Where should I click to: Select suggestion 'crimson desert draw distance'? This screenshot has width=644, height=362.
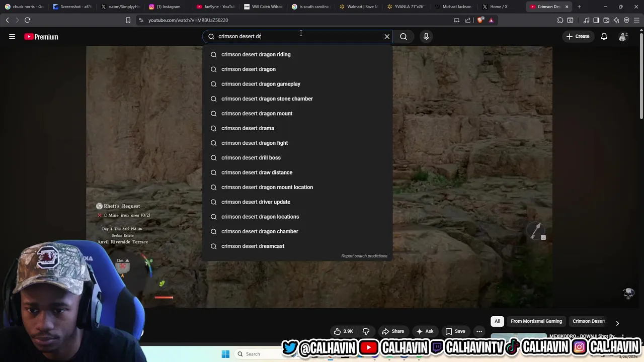297,172
